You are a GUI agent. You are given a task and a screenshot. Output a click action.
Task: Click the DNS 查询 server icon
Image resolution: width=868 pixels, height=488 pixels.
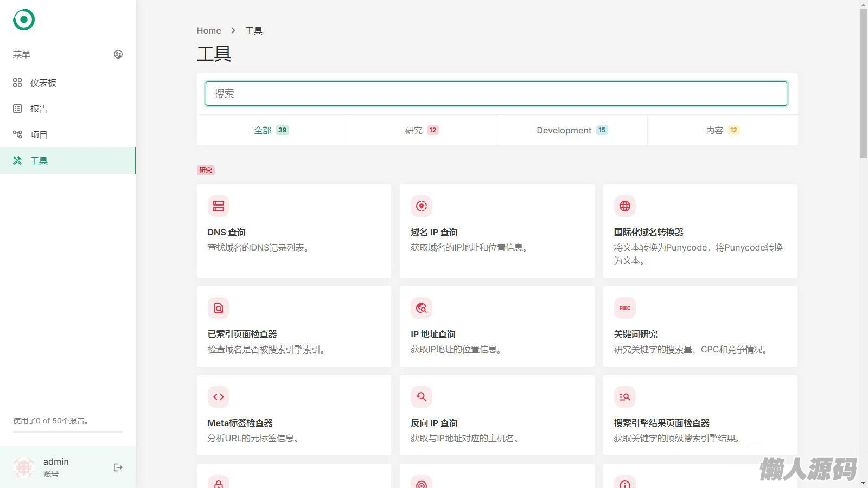pos(219,206)
